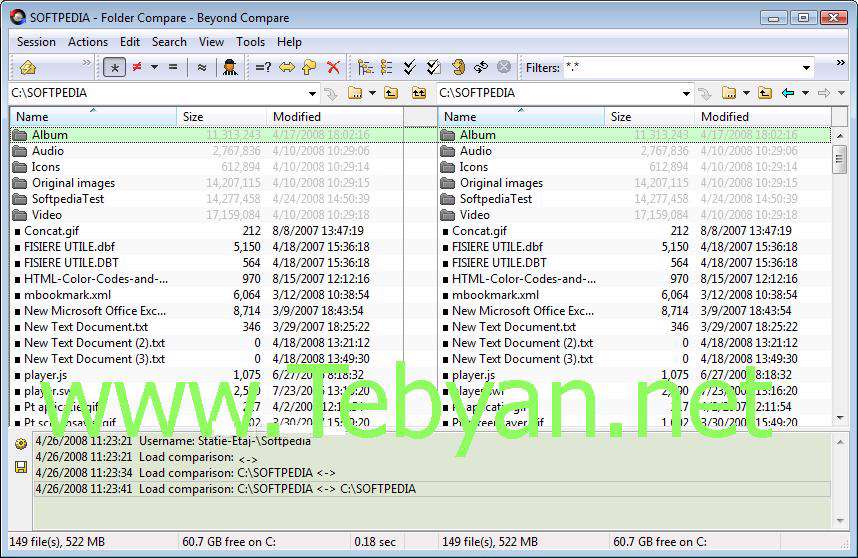Click the Select All checkmark icon
This screenshot has height=558, width=858.
409,67
